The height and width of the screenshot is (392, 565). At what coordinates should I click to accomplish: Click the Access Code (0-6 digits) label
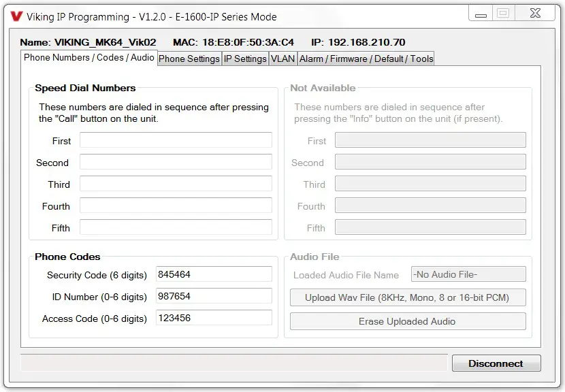(x=95, y=318)
